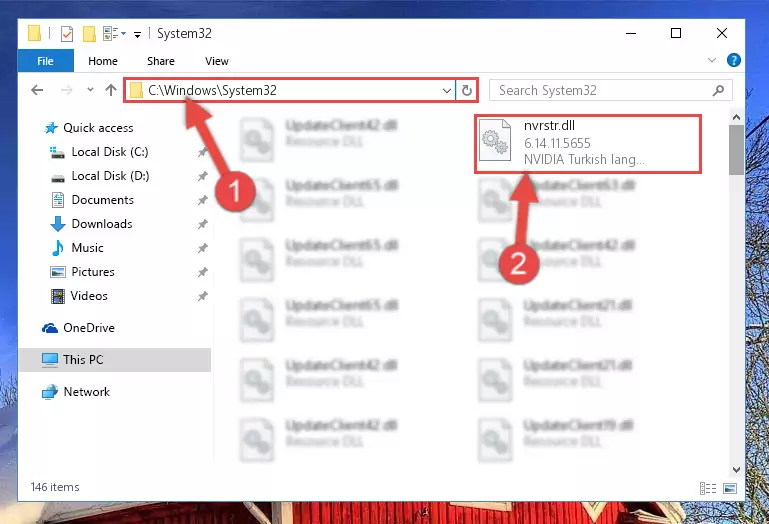
Task: Click the pin icon beside Local Disk (D:)
Action: (202, 176)
